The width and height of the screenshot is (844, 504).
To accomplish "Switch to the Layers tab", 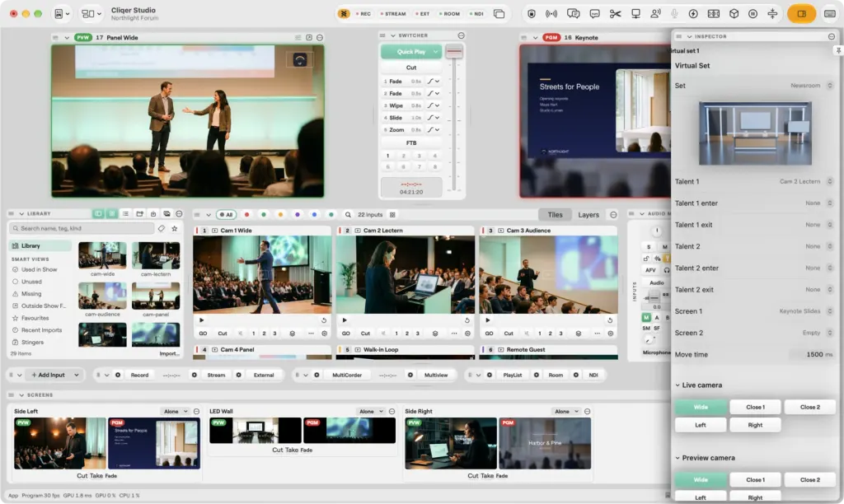I will 588,215.
